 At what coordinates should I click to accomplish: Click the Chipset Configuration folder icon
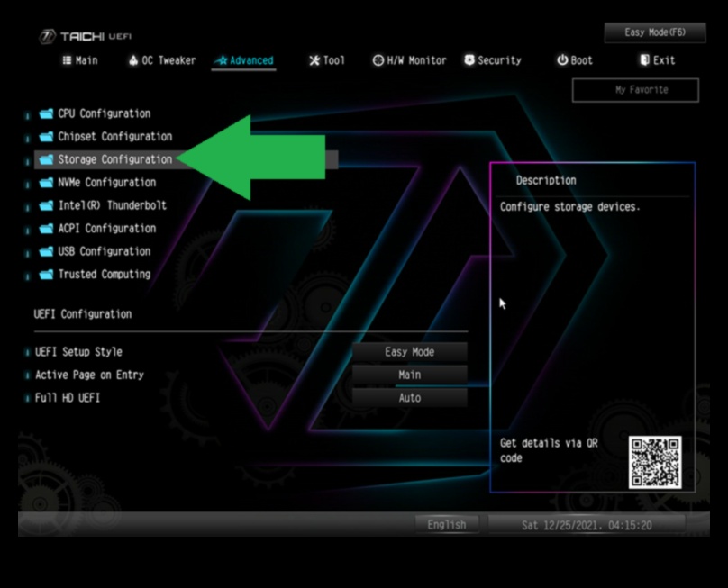point(46,137)
